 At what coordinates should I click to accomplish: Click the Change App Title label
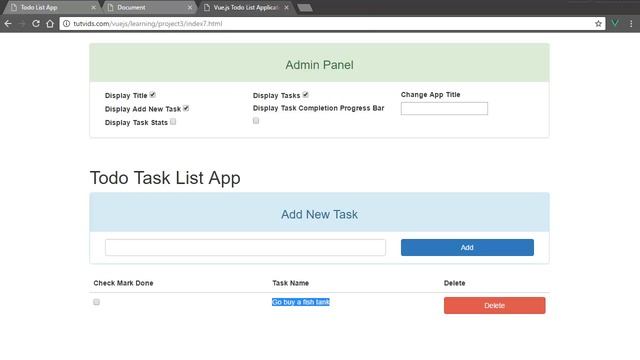click(x=430, y=95)
